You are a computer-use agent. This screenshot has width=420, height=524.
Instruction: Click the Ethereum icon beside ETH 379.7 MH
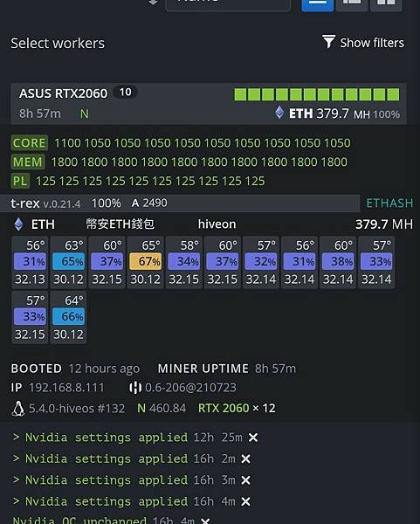pyautogui.click(x=279, y=113)
